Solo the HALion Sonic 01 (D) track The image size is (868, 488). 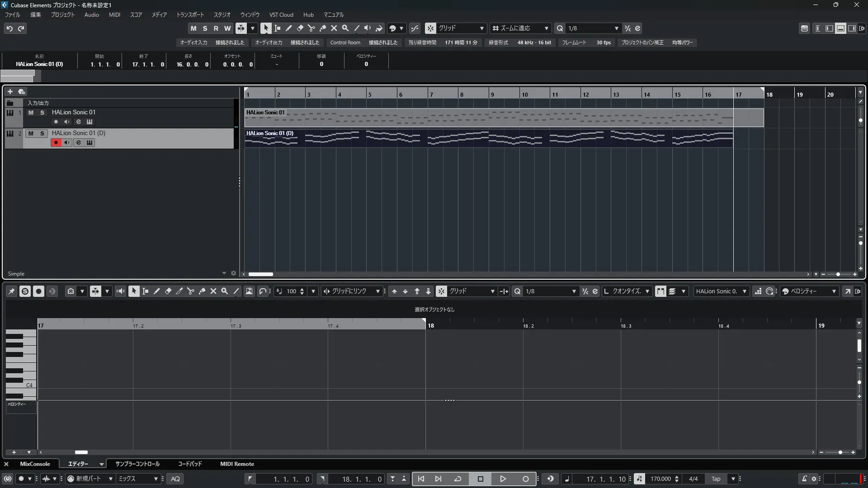pos(42,133)
